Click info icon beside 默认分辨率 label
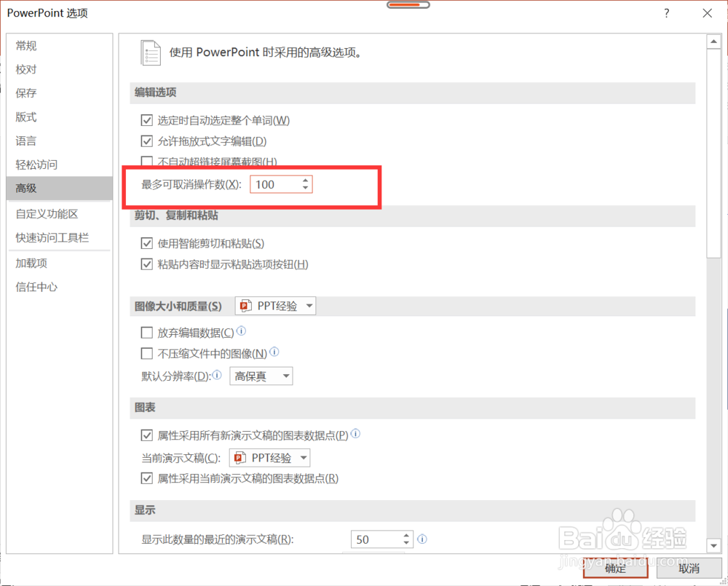Screen dimensions: 728x586 tap(217, 374)
